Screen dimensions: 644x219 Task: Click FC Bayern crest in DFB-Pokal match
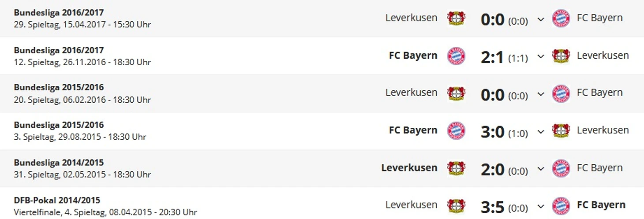[561, 206]
